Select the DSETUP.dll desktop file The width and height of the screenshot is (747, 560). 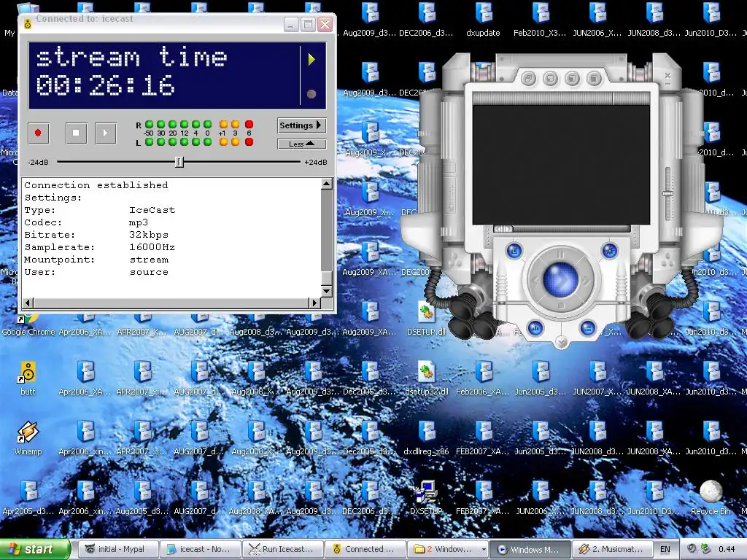pos(426,319)
